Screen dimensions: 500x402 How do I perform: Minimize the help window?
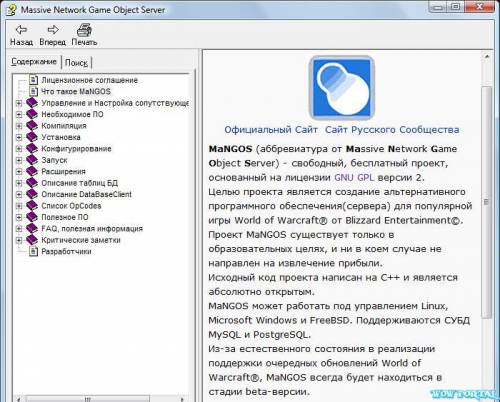(438, 7)
